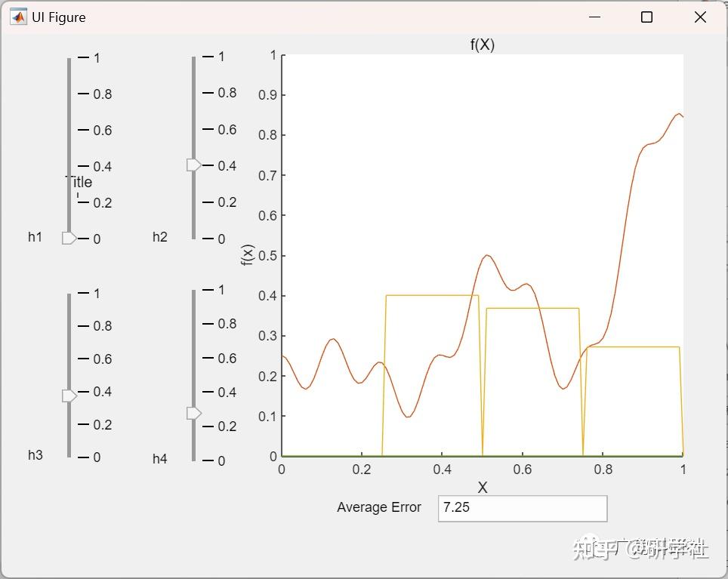
Task: Click the h4 slider label
Action: [x=159, y=458]
